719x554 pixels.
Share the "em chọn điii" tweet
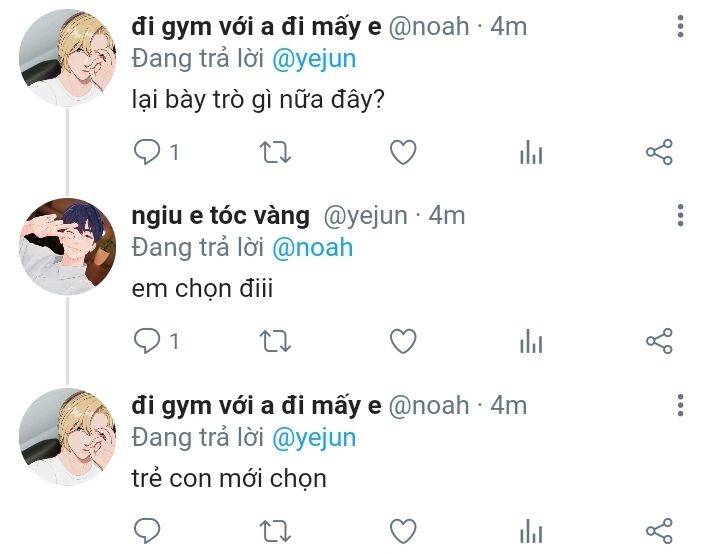(659, 341)
